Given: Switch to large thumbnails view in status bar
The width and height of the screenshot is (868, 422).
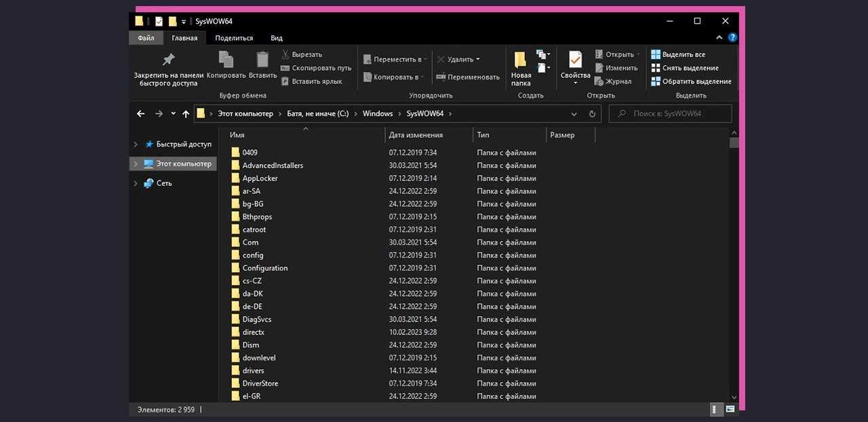Looking at the screenshot, I should click(730, 410).
